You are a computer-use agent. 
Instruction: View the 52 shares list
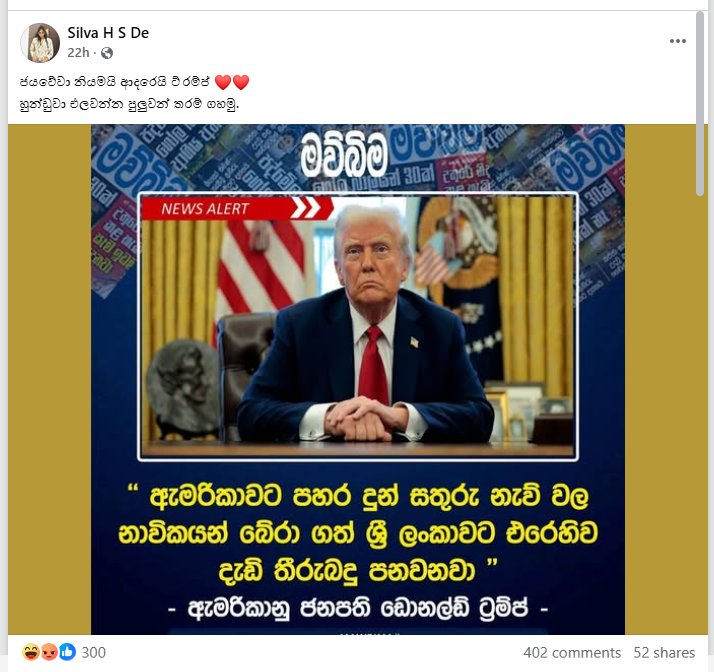click(x=664, y=652)
